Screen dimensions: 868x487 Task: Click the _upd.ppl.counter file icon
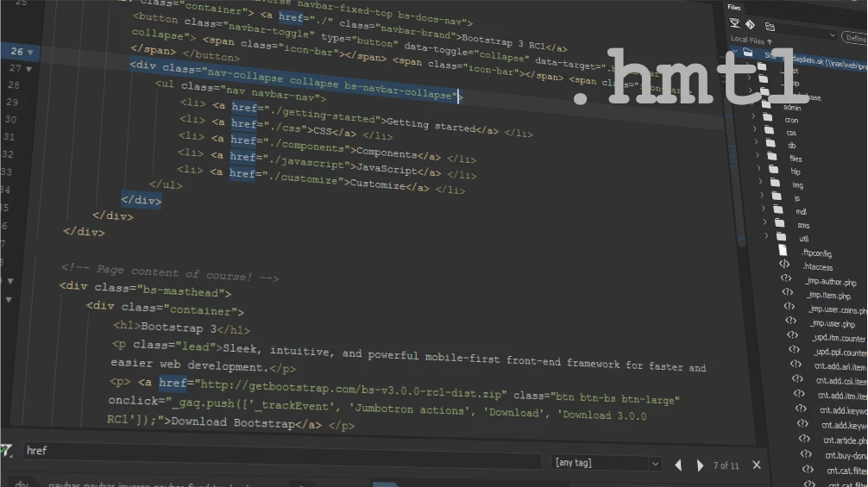click(x=794, y=349)
